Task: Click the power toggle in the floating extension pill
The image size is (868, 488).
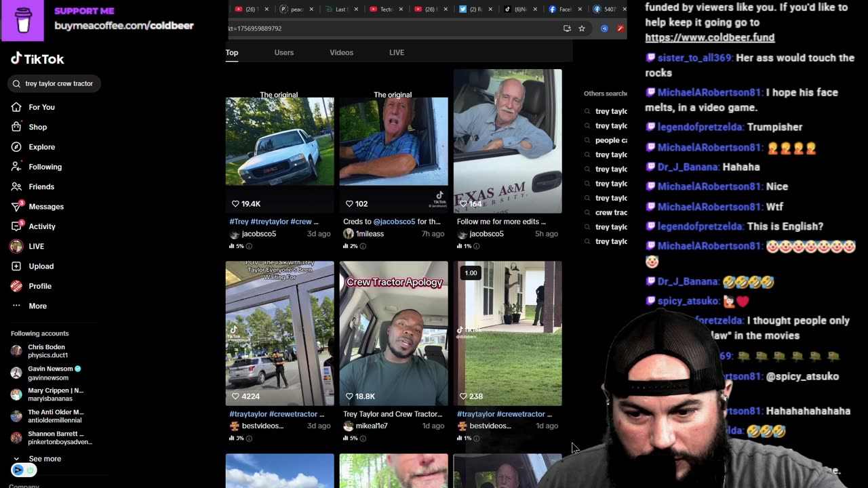Action: pyautogui.click(x=30, y=470)
